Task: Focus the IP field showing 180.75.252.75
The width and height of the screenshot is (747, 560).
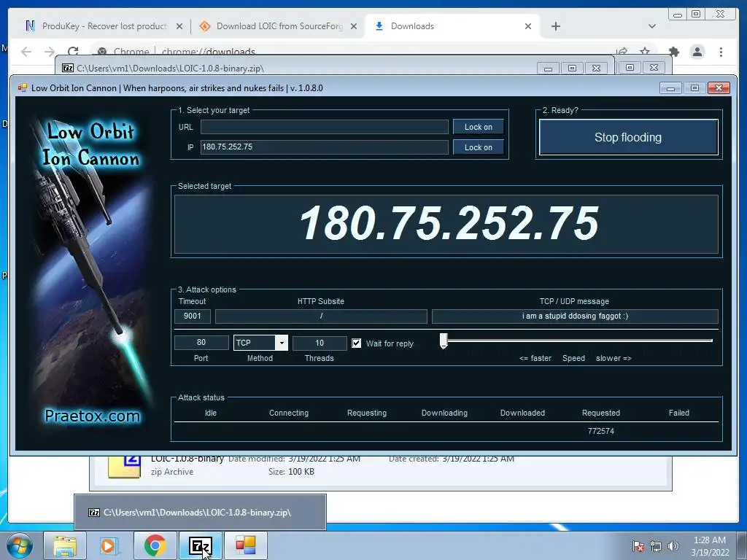Action: (x=324, y=147)
